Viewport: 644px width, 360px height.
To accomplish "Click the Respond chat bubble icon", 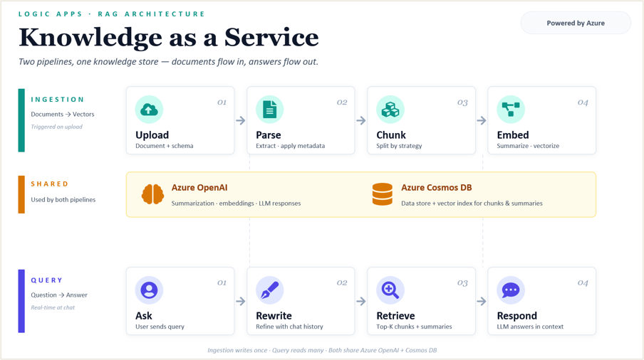I will point(511,290).
